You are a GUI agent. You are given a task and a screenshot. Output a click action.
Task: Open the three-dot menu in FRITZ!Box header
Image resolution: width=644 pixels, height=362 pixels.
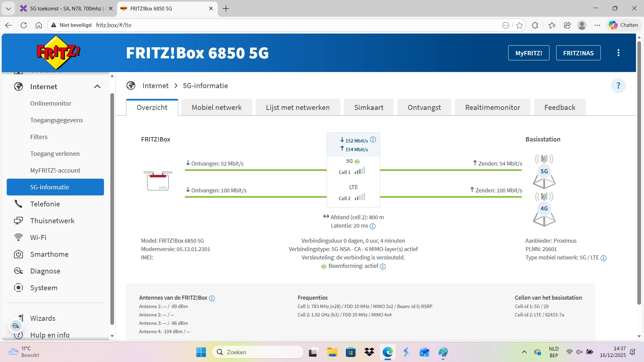(618, 53)
